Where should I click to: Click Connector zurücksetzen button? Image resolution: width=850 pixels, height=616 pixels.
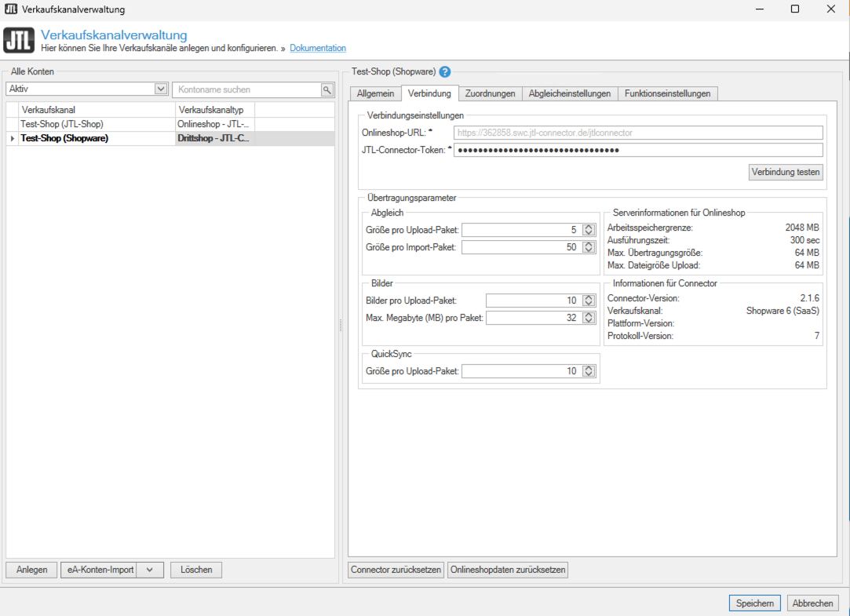(x=396, y=570)
